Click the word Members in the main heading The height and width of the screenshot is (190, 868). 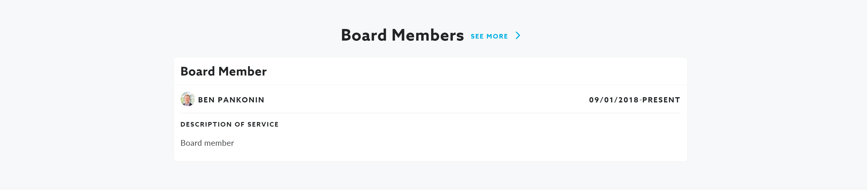click(x=427, y=35)
